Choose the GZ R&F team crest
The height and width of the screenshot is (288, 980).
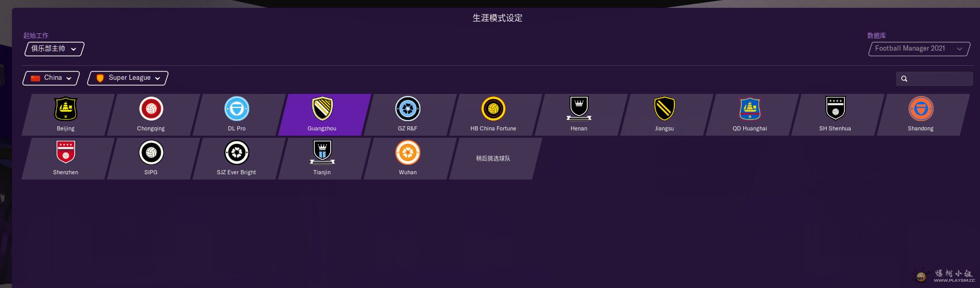[408, 109]
